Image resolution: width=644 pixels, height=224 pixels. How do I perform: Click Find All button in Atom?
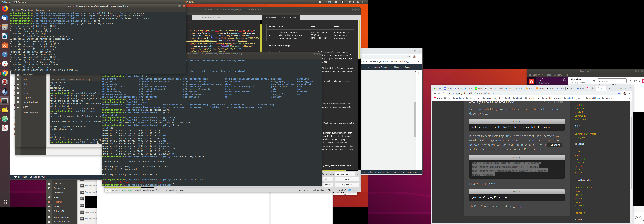tap(347, 179)
